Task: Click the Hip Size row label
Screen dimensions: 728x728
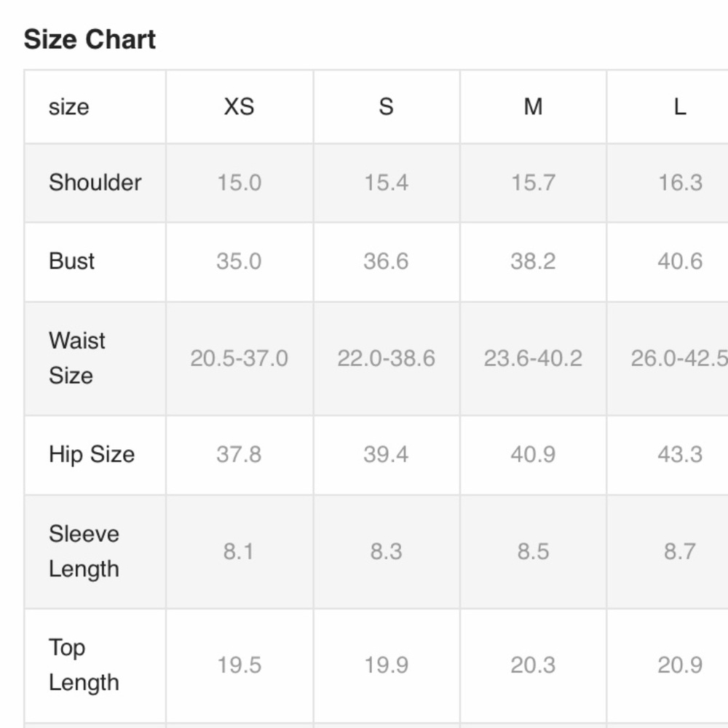Action: pyautogui.click(x=92, y=454)
